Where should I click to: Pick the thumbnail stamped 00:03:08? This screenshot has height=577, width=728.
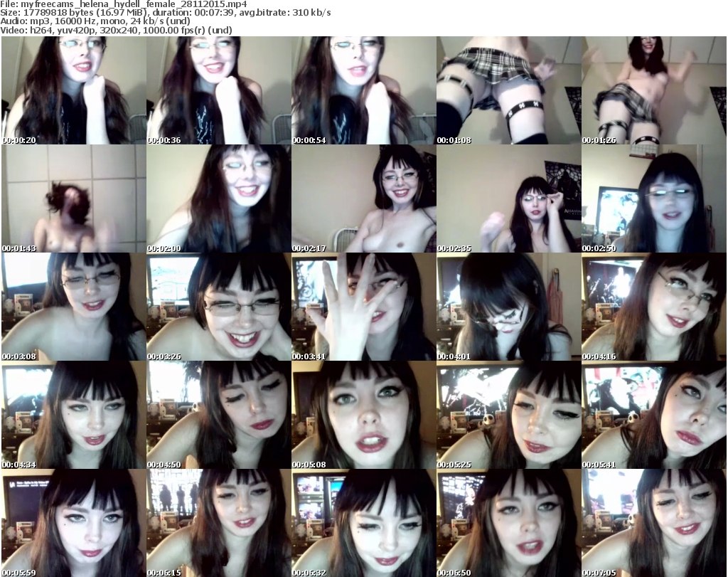[x=74, y=307]
